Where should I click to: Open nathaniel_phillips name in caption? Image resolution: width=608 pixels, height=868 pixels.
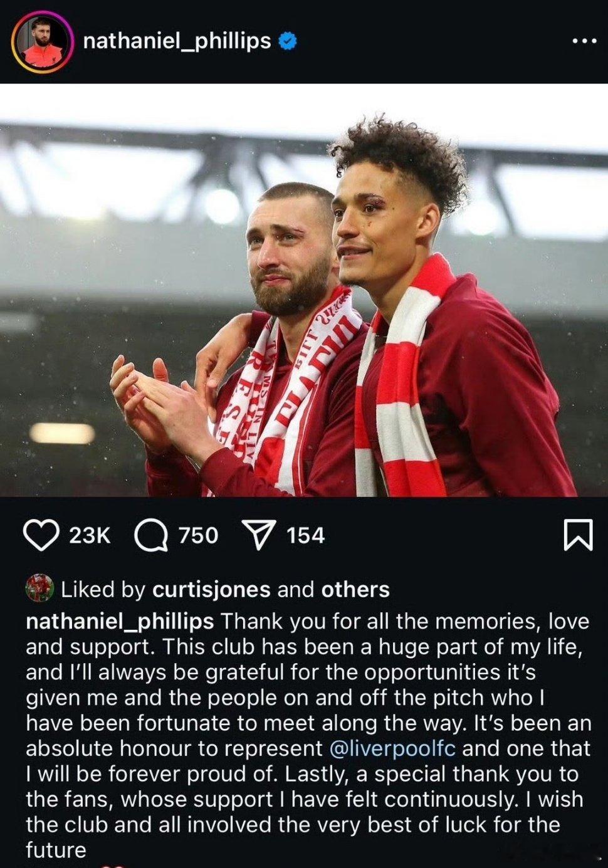click(x=120, y=622)
